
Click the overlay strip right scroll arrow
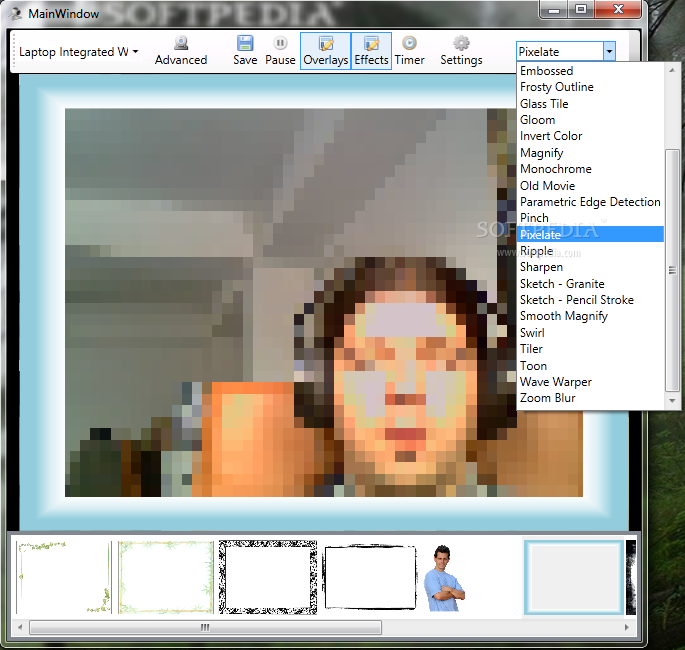[627, 627]
